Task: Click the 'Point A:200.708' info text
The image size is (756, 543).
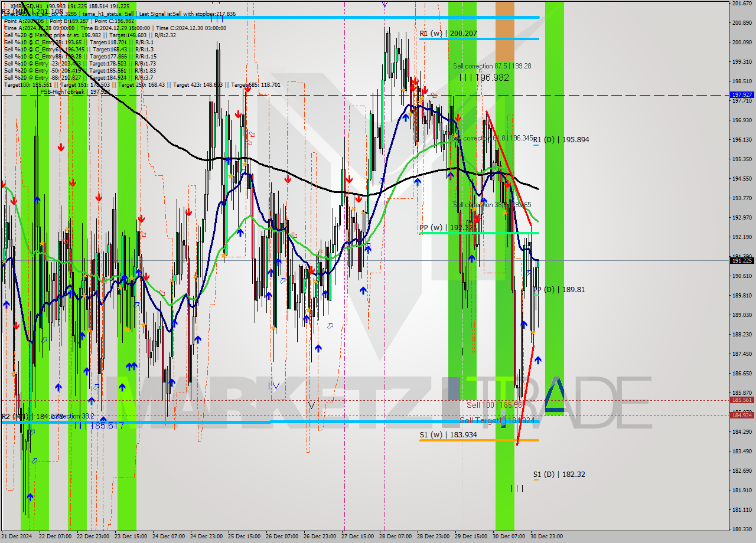Action: [23, 21]
